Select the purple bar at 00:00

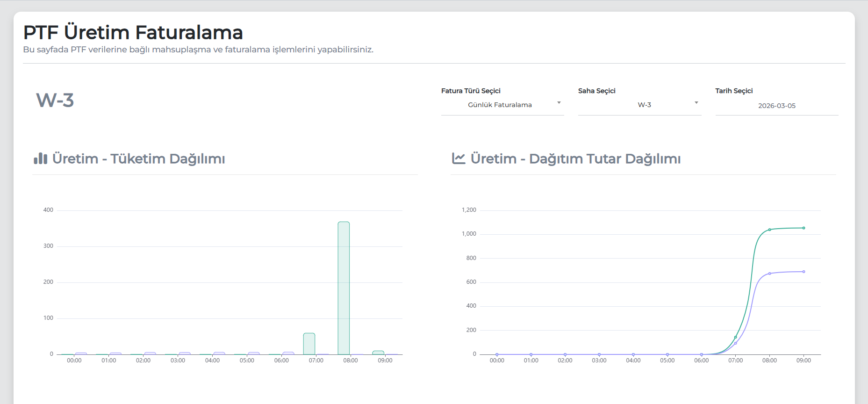tap(81, 353)
